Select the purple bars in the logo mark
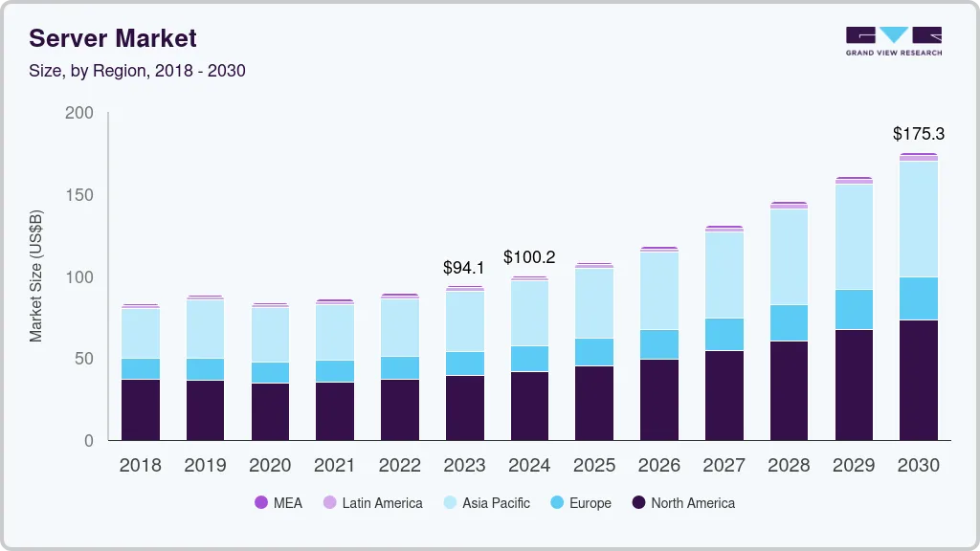 [x=859, y=34]
